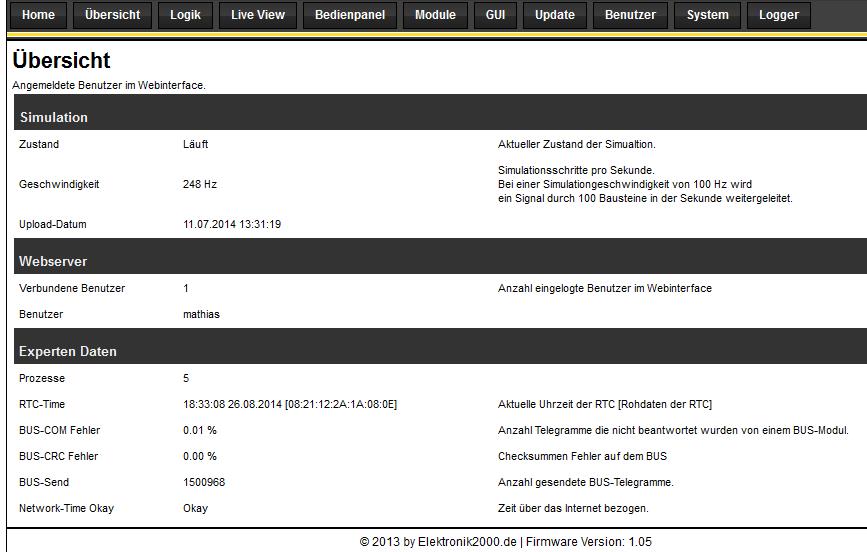Click the RTC-Time value

tap(290, 404)
